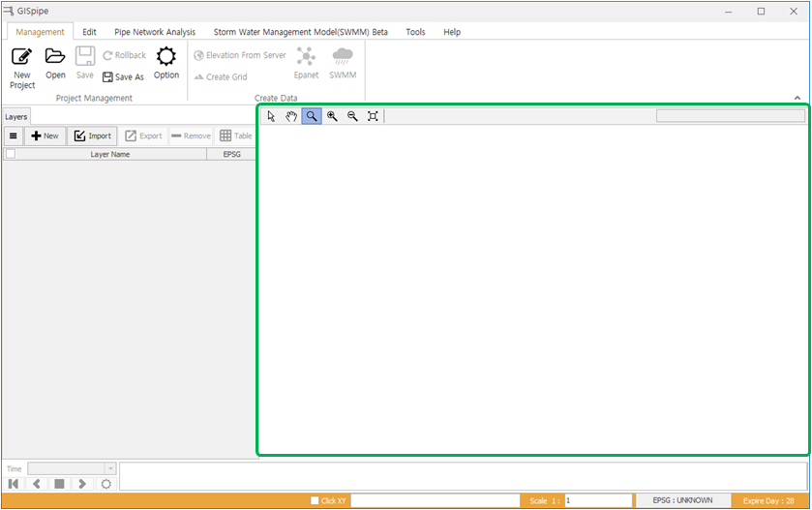The height and width of the screenshot is (510, 812).
Task: Click the Scale value input field
Action: coord(598,500)
